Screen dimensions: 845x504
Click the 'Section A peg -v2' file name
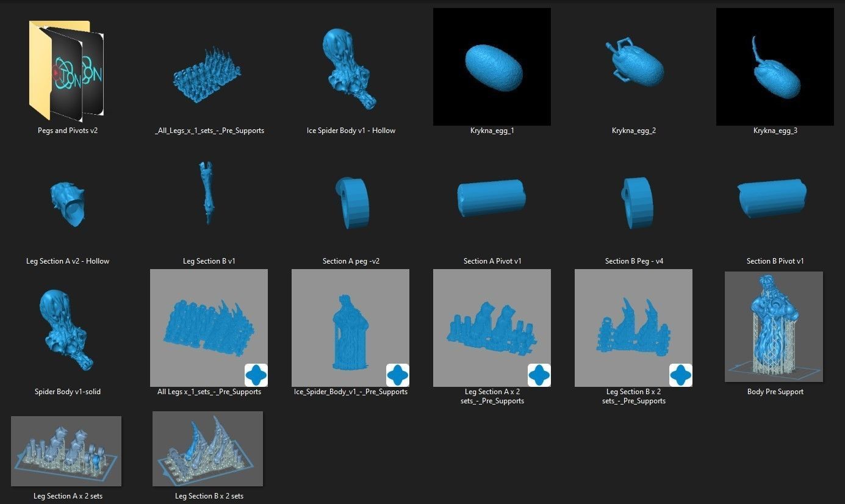pos(351,261)
